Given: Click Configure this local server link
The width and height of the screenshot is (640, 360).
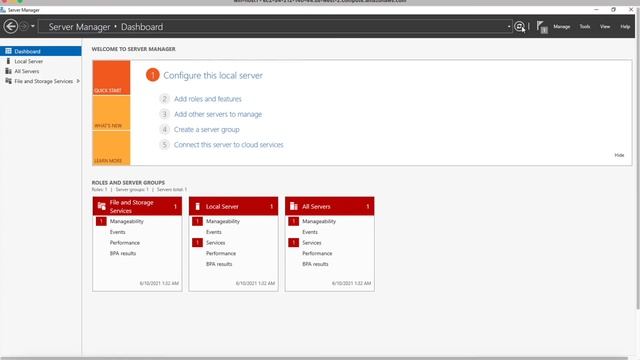Looking at the screenshot, I should point(213,76).
